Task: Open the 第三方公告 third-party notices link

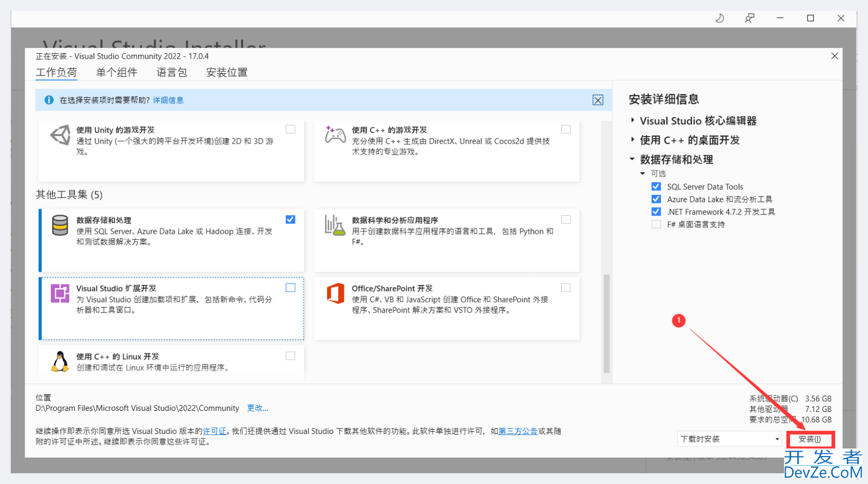Action: tap(518, 431)
